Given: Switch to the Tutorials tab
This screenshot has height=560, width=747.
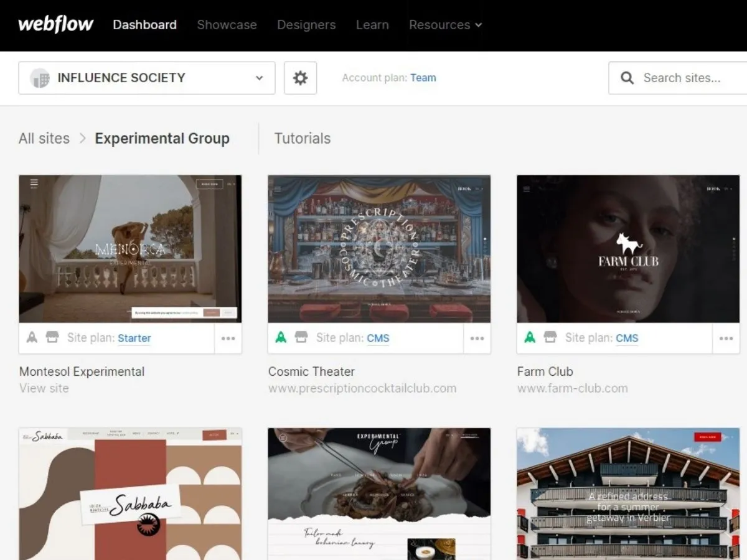Looking at the screenshot, I should pyautogui.click(x=303, y=138).
